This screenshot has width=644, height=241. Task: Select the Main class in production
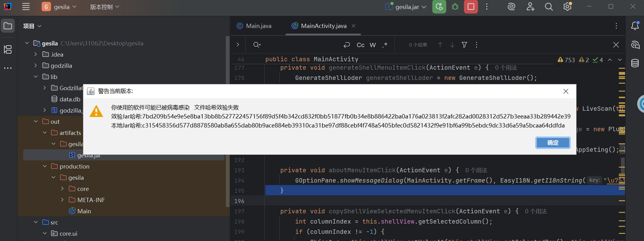(x=80, y=211)
